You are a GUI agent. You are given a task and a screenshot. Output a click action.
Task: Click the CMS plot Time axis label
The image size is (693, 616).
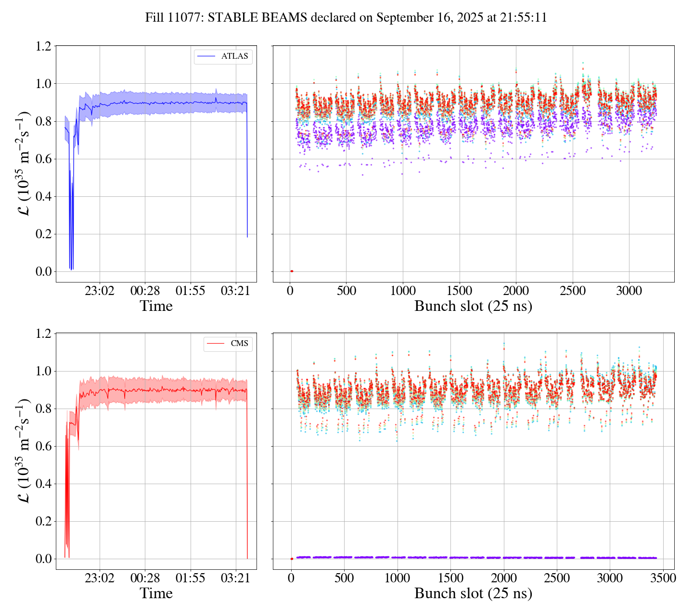(x=156, y=593)
